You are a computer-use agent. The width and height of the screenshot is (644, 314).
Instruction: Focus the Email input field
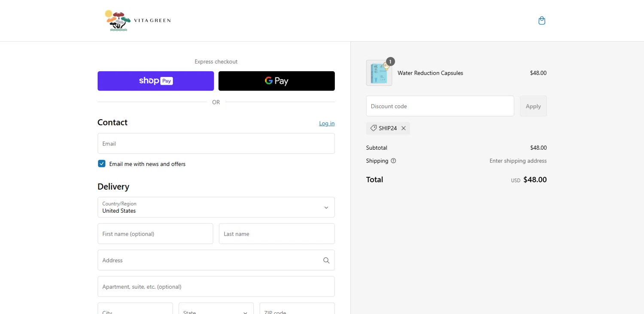(216, 144)
